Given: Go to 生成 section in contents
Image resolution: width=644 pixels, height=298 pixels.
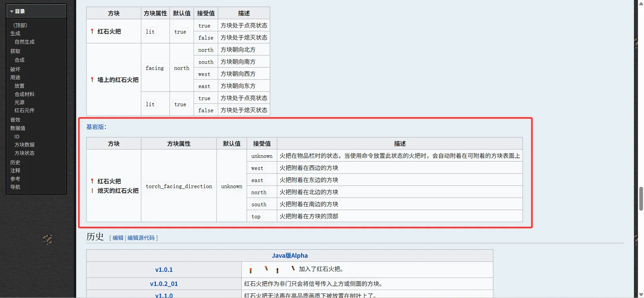Looking at the screenshot, I should [x=15, y=33].
